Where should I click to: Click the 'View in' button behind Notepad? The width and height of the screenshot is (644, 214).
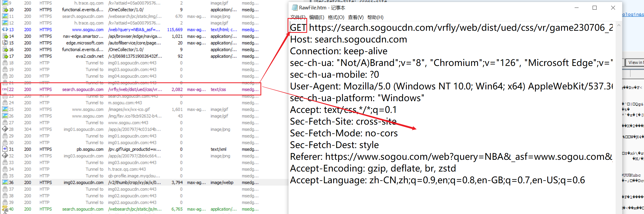point(635,63)
